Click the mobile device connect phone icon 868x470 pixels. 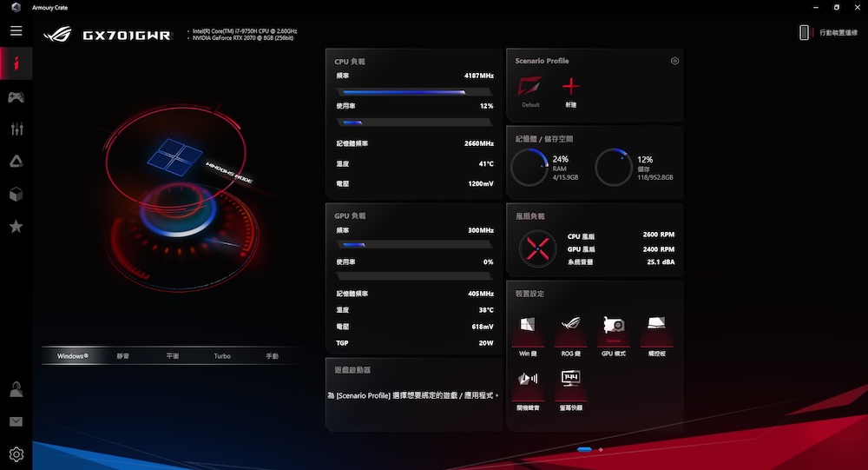(804, 33)
